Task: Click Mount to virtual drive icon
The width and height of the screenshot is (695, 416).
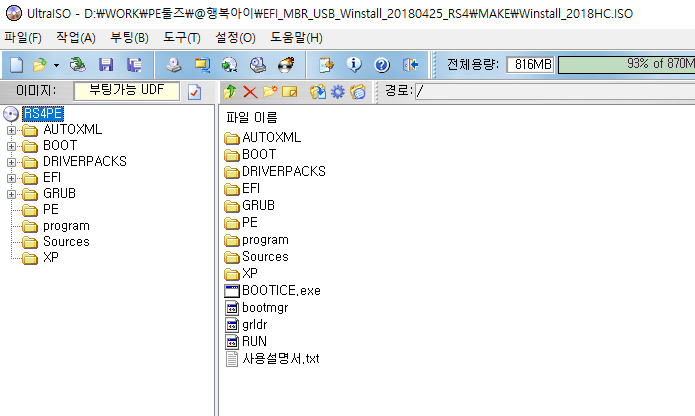Action: click(x=258, y=65)
